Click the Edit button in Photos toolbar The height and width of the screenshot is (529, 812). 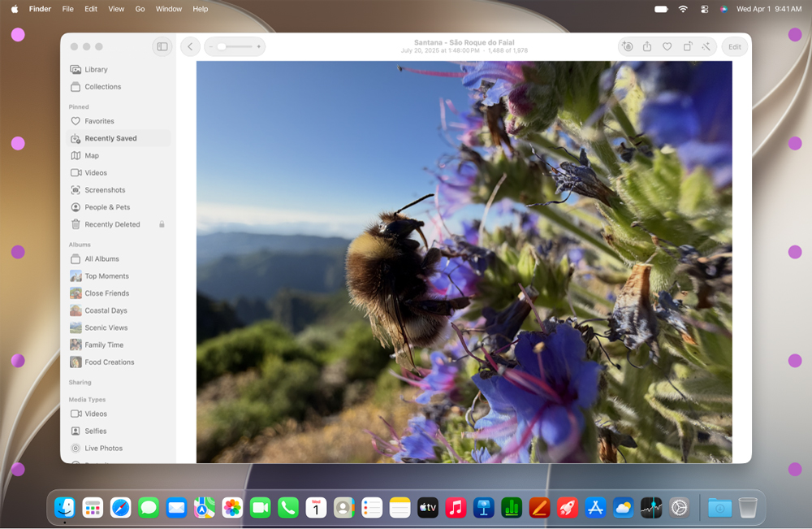pos(734,46)
